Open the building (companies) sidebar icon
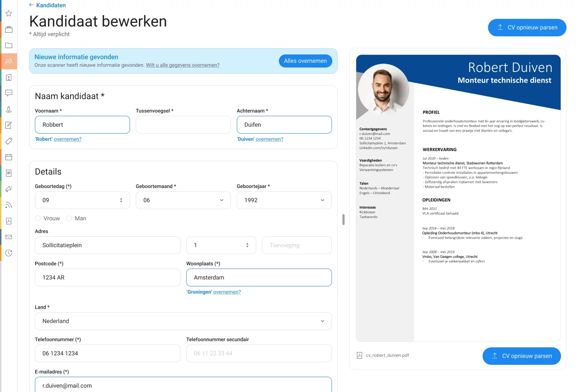Viewport: 581px width, 392px height. point(9,77)
